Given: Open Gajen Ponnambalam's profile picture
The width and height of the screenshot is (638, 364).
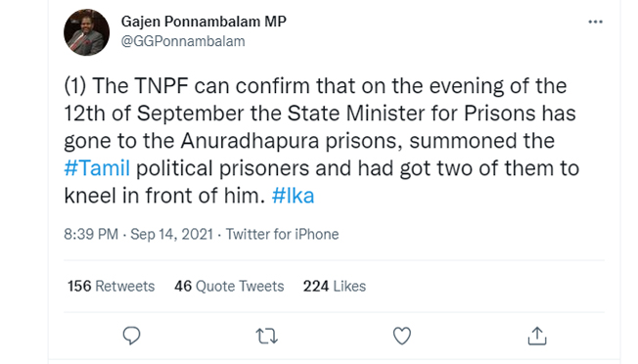Looking at the screenshot, I should 87,32.
